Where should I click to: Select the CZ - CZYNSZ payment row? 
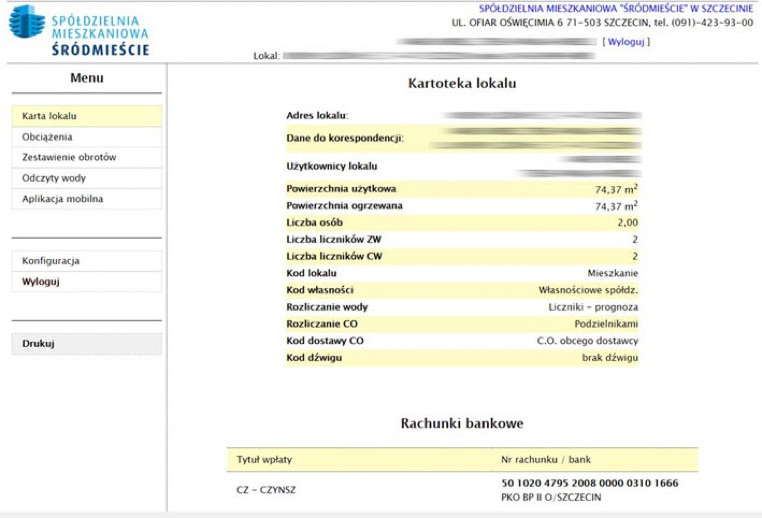click(267, 490)
